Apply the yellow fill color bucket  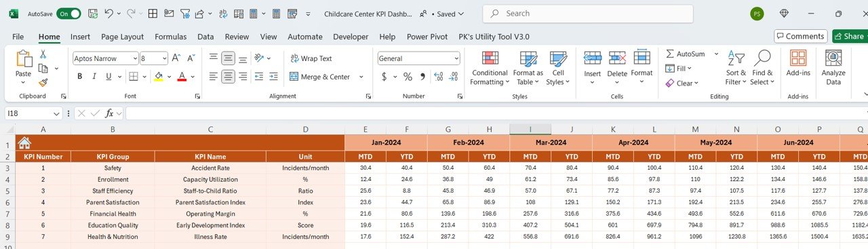158,77
